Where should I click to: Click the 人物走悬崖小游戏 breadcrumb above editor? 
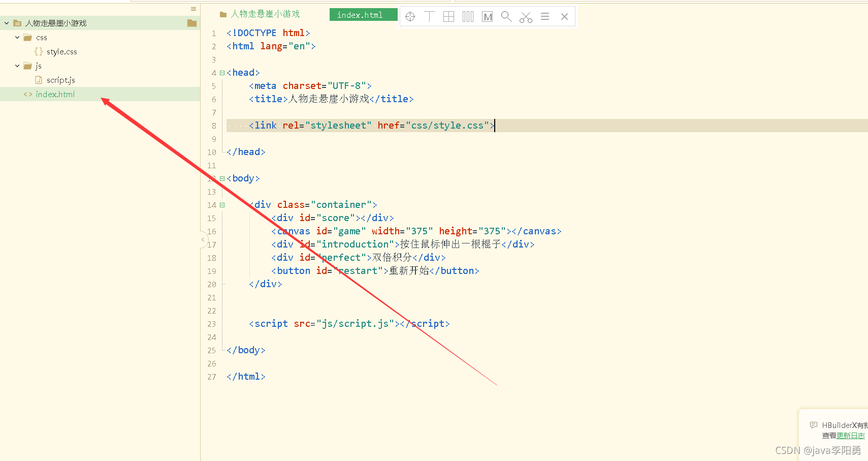pos(265,14)
